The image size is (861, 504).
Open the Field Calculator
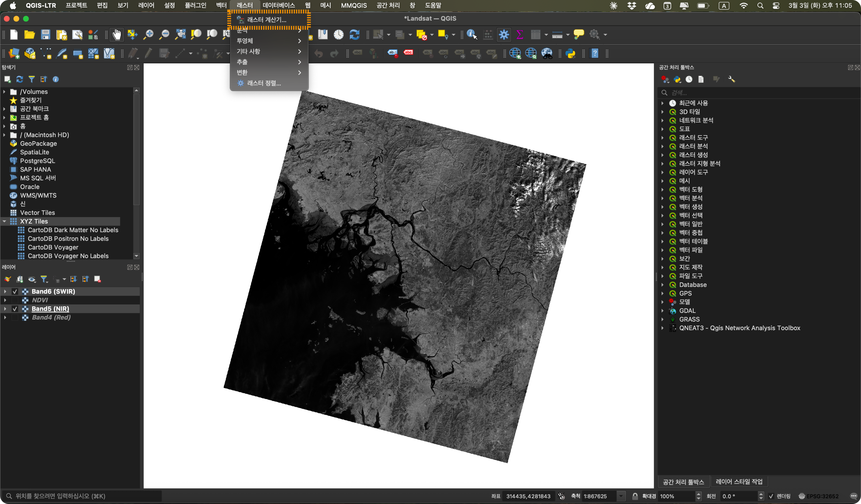point(488,34)
